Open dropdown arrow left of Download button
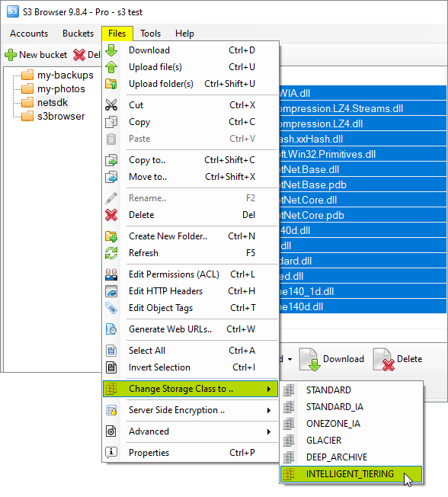The height and width of the screenshot is (497, 448). (x=290, y=359)
